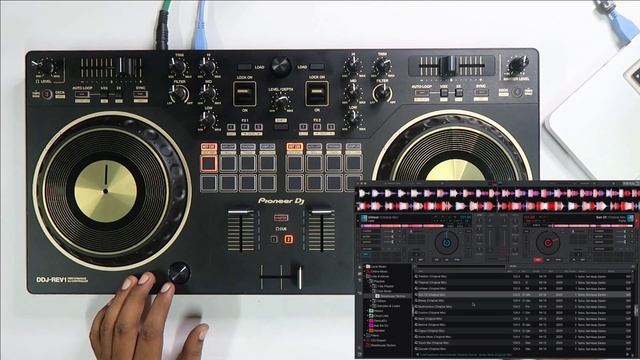Select highlighted Warehouse Techno playlist in tree

point(391,296)
